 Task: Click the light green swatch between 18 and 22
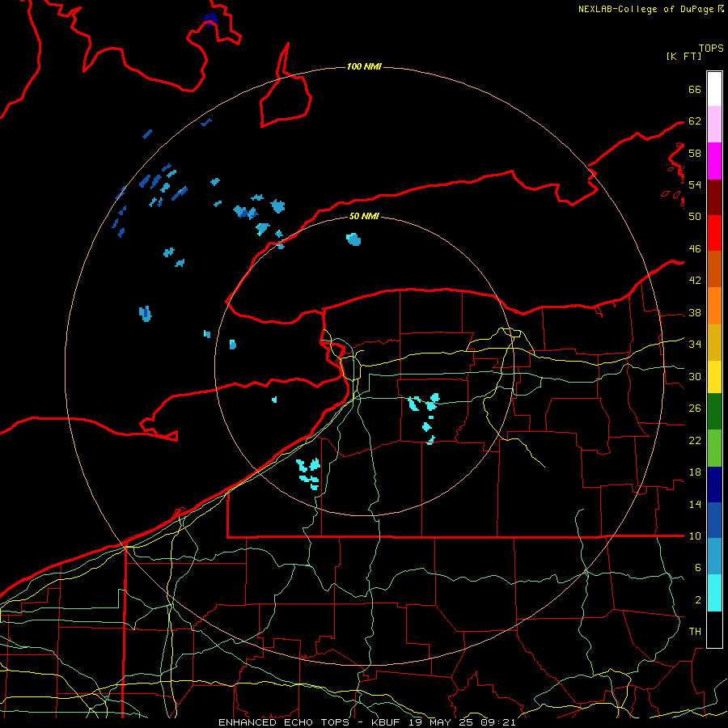point(714,448)
